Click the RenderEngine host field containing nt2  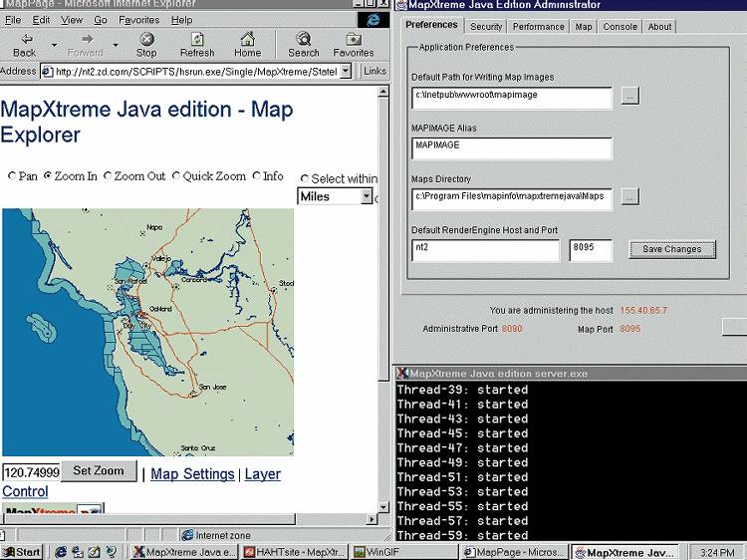point(485,251)
